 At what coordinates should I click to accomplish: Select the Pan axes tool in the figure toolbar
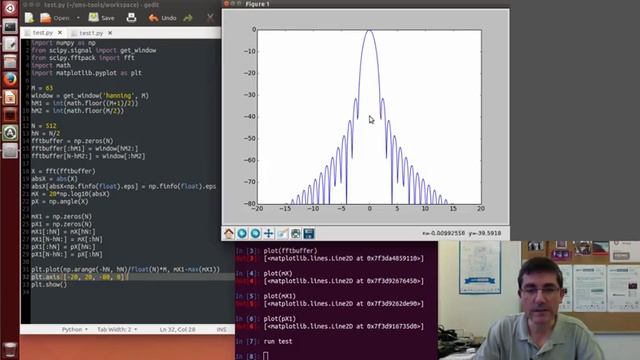tap(269, 233)
